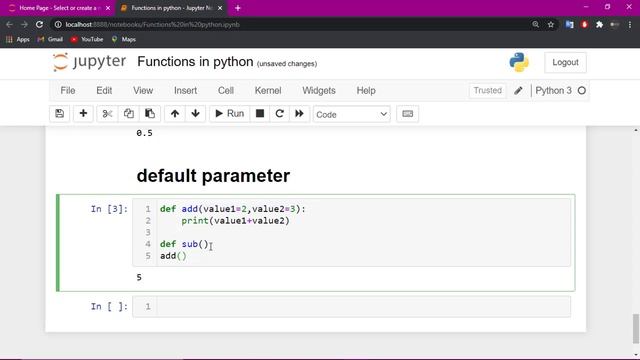Screen dimensions: 640x360
Task: Insert a cell below with plus icon
Action: (83, 113)
